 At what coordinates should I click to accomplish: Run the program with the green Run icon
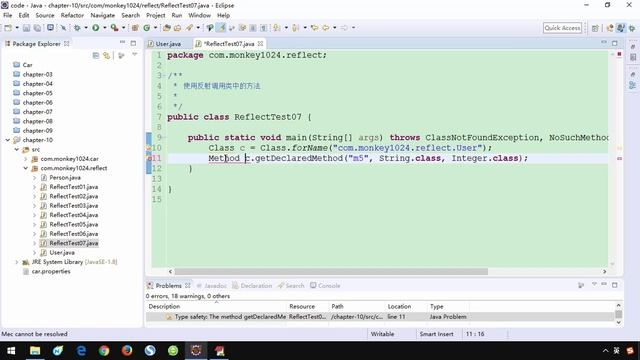(96, 28)
